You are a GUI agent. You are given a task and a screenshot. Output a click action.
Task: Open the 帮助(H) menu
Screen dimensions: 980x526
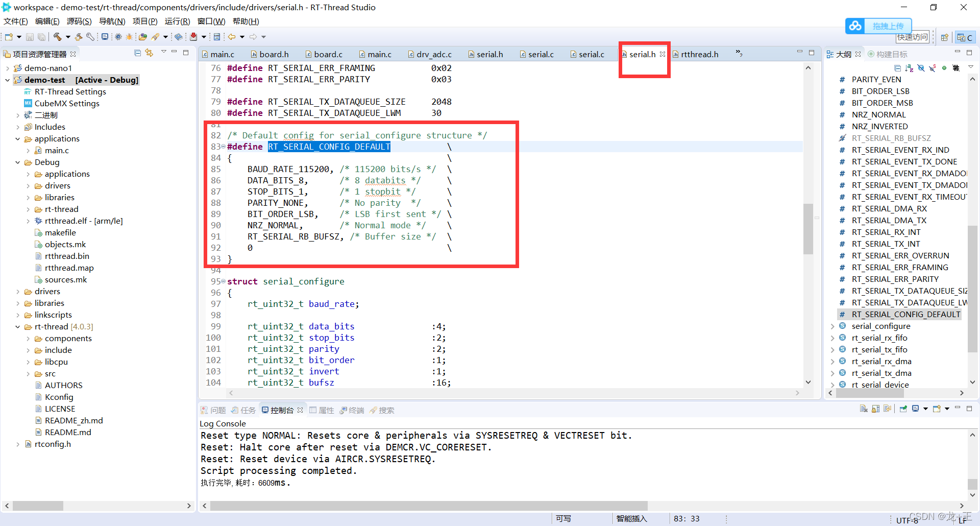coord(246,21)
